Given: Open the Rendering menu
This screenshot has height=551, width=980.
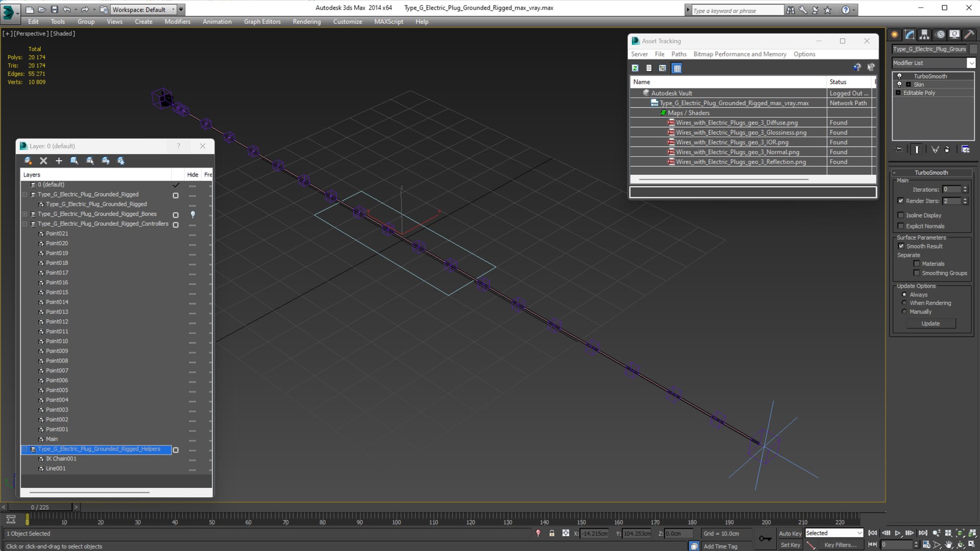Looking at the screenshot, I should point(306,21).
